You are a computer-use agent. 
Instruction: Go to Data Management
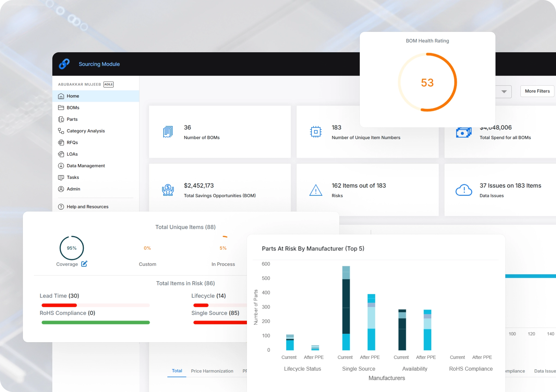click(x=96, y=166)
